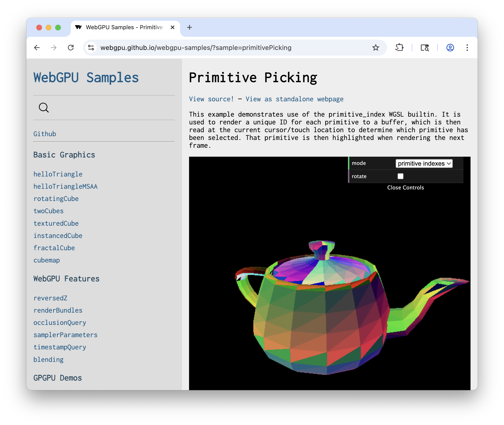The height and width of the screenshot is (425, 504).
Task: Toggle rotation of the teapot model
Action: point(401,176)
